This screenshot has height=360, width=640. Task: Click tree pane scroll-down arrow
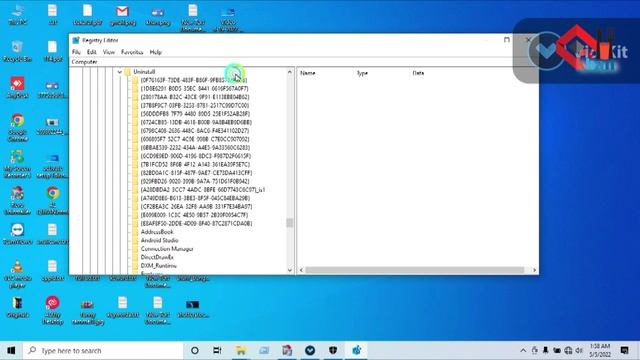(290, 270)
